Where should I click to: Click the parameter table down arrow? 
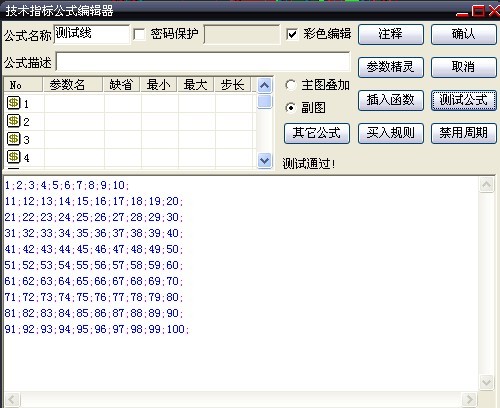(265, 161)
